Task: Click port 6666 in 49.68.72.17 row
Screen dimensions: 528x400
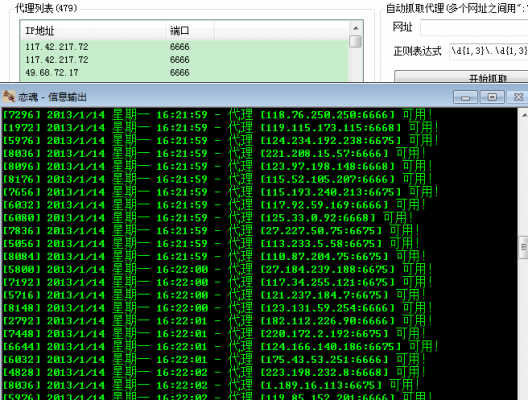Action: (179, 72)
